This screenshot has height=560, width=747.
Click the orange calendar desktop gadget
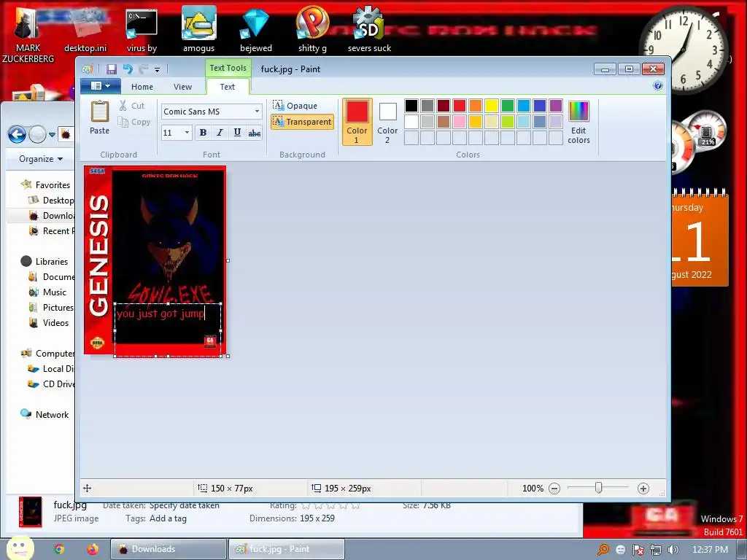point(700,238)
